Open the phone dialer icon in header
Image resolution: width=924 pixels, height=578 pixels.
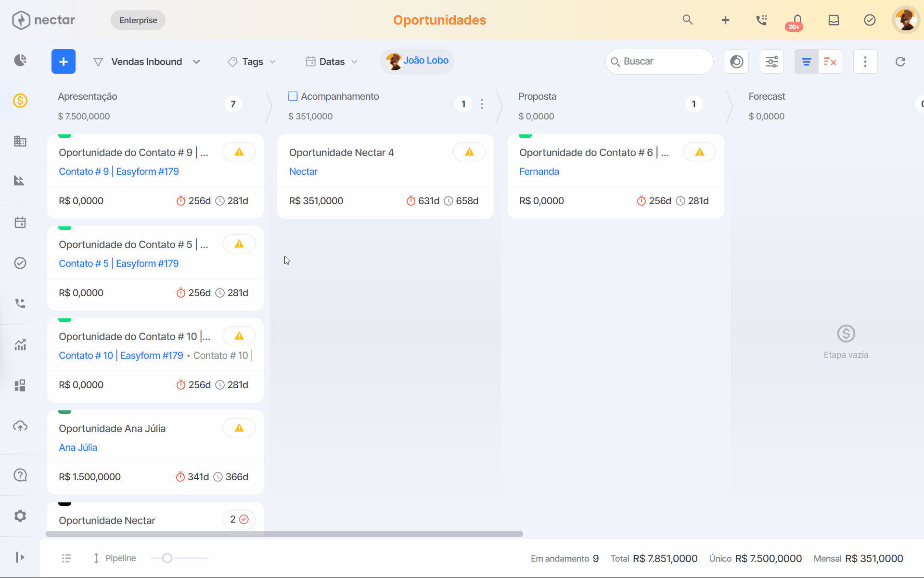coord(761,20)
